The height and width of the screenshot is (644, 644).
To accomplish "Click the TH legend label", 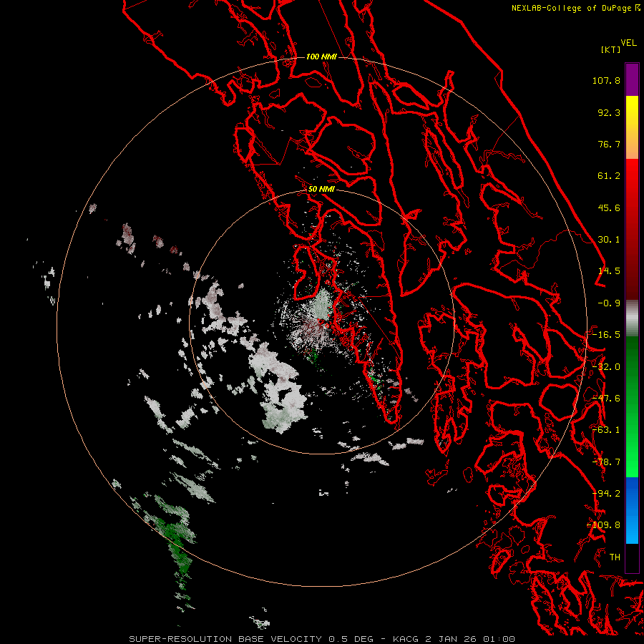I will click(615, 557).
